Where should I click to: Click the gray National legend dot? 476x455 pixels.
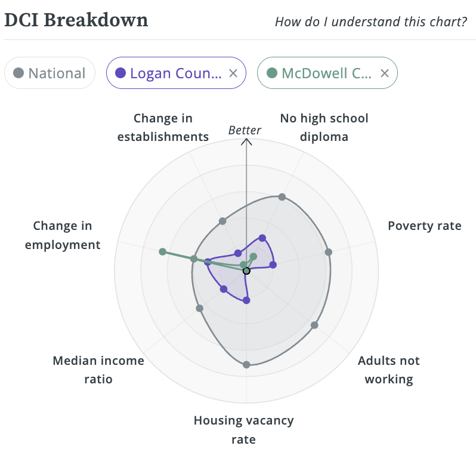[18, 73]
